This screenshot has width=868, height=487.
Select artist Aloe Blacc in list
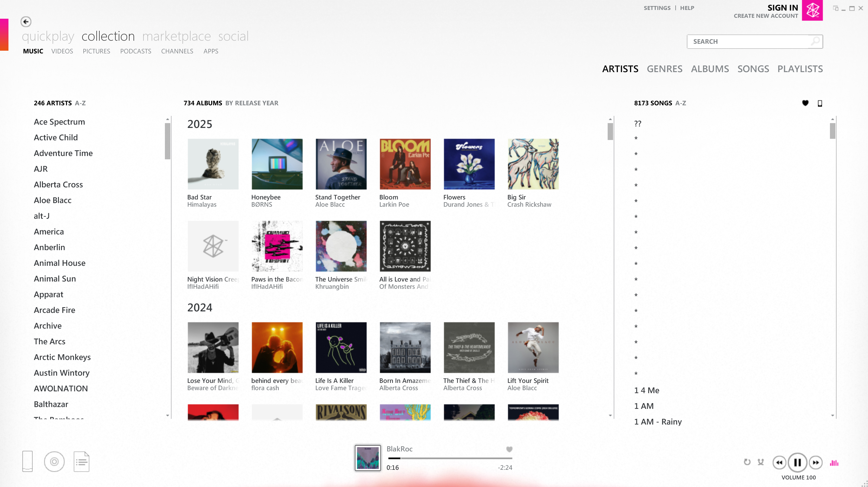point(52,200)
